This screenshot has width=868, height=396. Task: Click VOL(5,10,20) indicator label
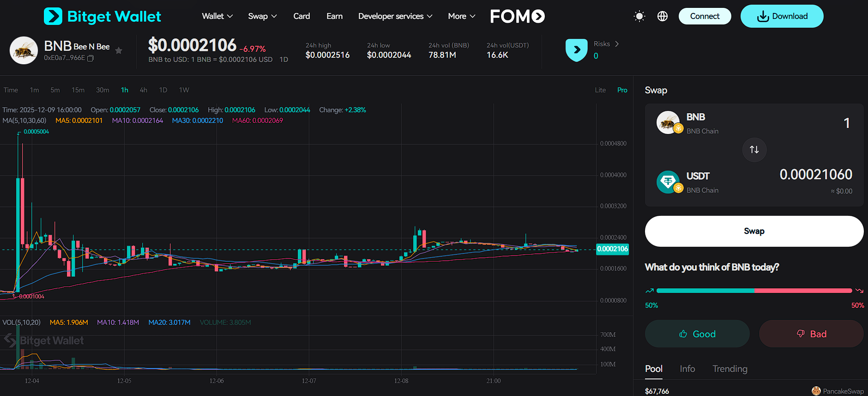[21, 323]
